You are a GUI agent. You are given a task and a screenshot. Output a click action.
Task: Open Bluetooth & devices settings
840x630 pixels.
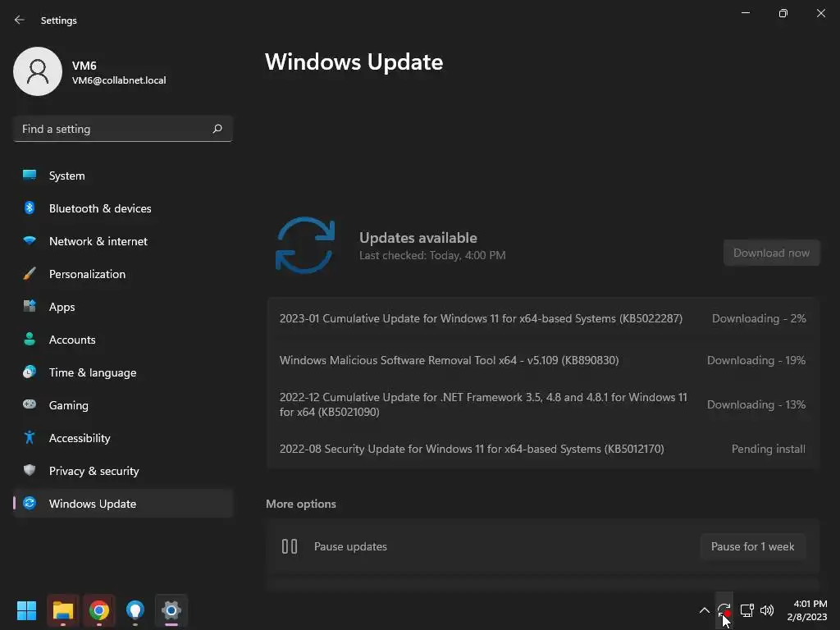click(x=123, y=208)
